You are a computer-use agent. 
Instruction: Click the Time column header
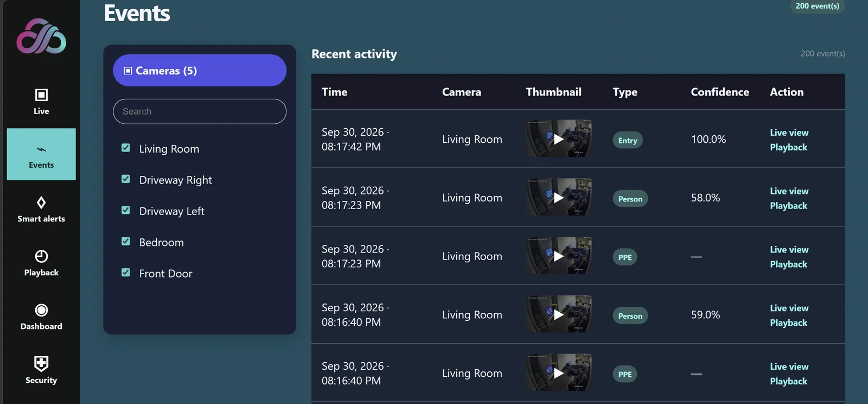(334, 92)
